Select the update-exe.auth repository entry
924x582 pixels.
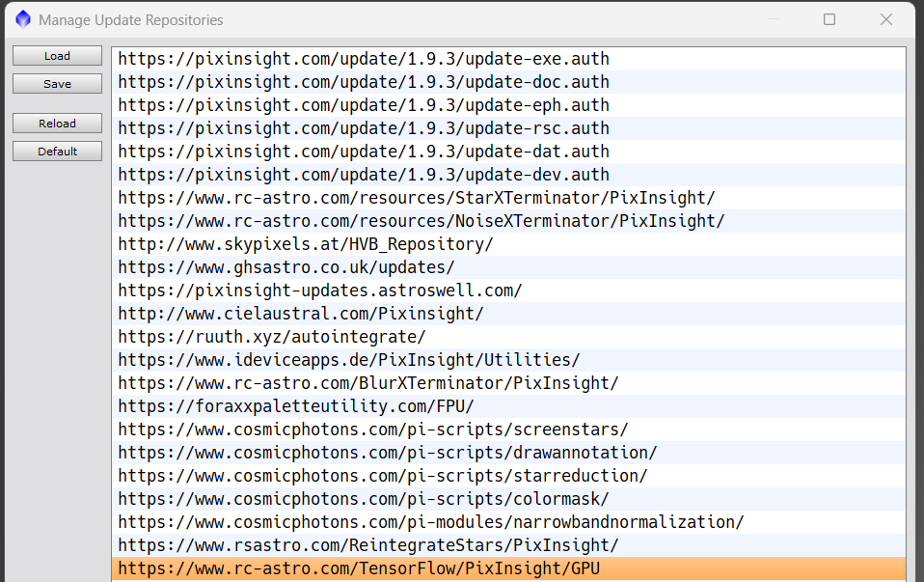(x=364, y=59)
